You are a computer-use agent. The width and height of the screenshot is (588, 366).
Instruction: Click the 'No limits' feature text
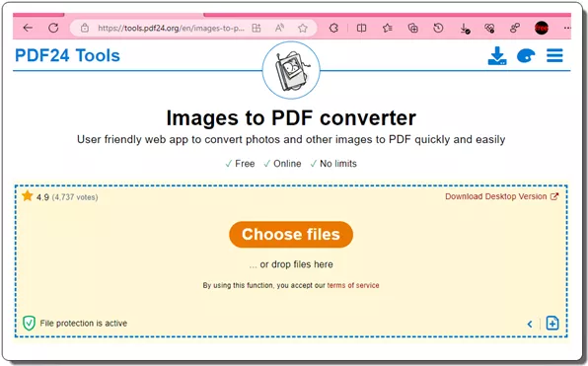pos(338,164)
